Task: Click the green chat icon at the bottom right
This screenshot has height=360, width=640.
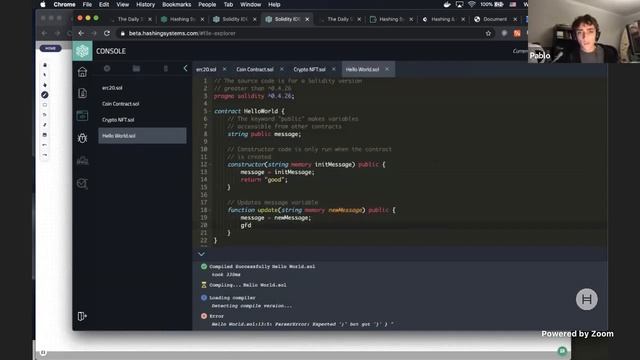Action: [x=562, y=351]
